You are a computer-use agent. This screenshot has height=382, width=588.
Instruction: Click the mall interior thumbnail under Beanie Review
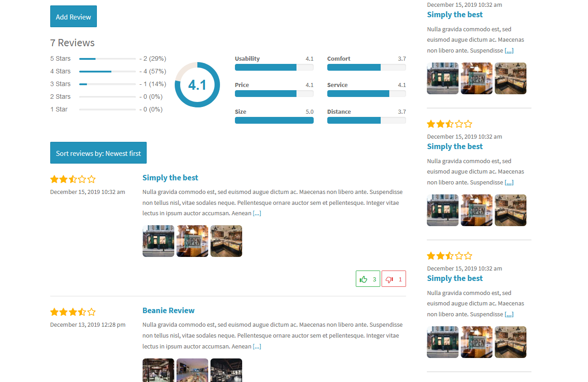[192, 371]
